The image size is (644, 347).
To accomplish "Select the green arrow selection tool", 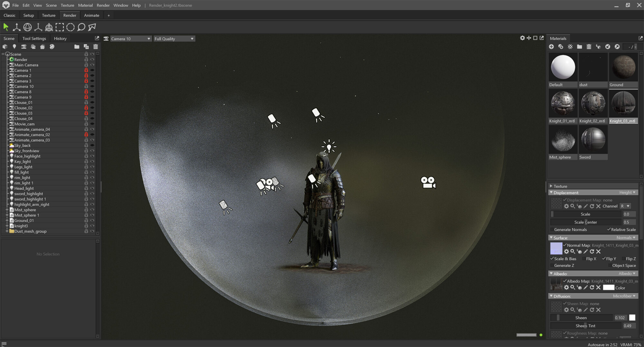I will (x=6, y=27).
